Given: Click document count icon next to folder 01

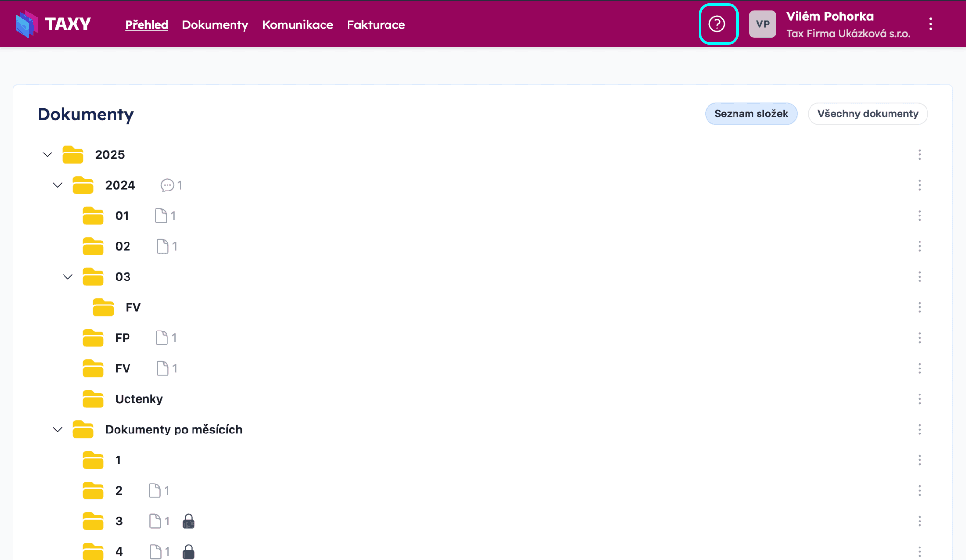Looking at the screenshot, I should tap(161, 216).
